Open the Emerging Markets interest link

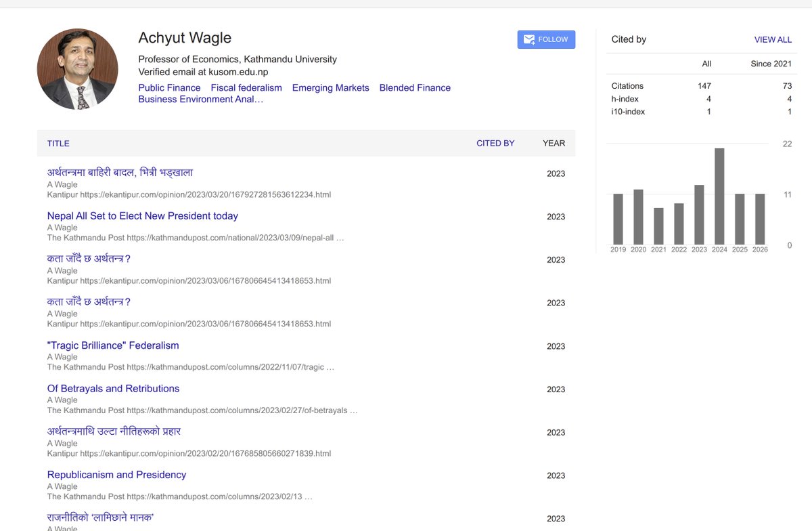pos(331,87)
